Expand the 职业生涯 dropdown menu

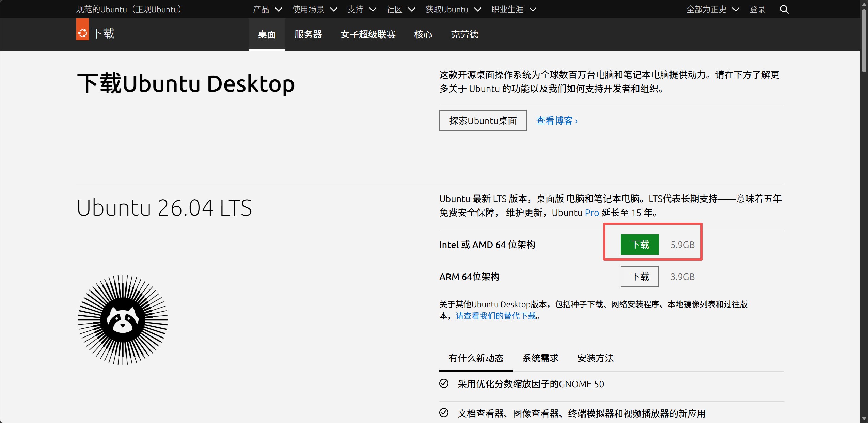[x=514, y=10]
